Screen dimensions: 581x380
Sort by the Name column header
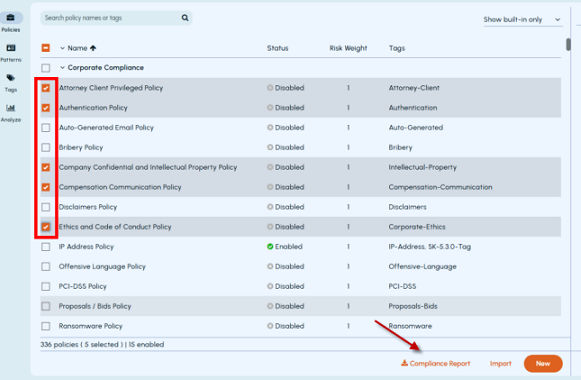pyautogui.click(x=77, y=48)
